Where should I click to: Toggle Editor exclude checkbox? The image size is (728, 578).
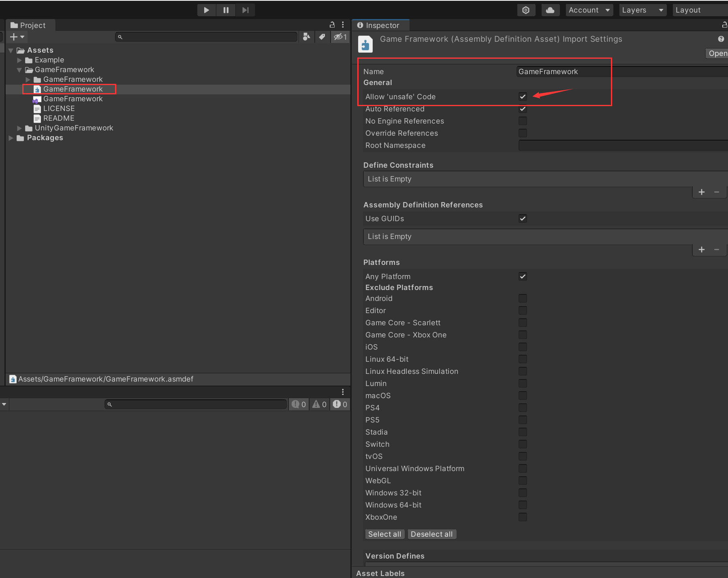pos(523,311)
